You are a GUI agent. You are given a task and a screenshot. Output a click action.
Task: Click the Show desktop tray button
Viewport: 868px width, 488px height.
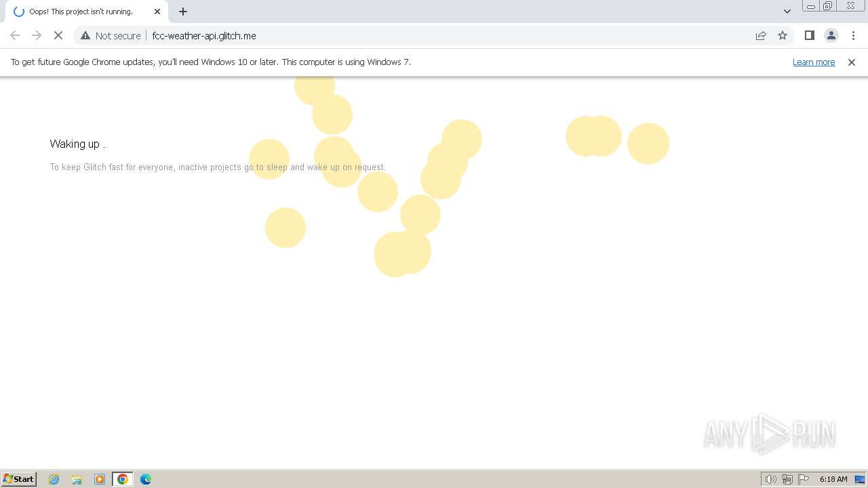[860, 479]
